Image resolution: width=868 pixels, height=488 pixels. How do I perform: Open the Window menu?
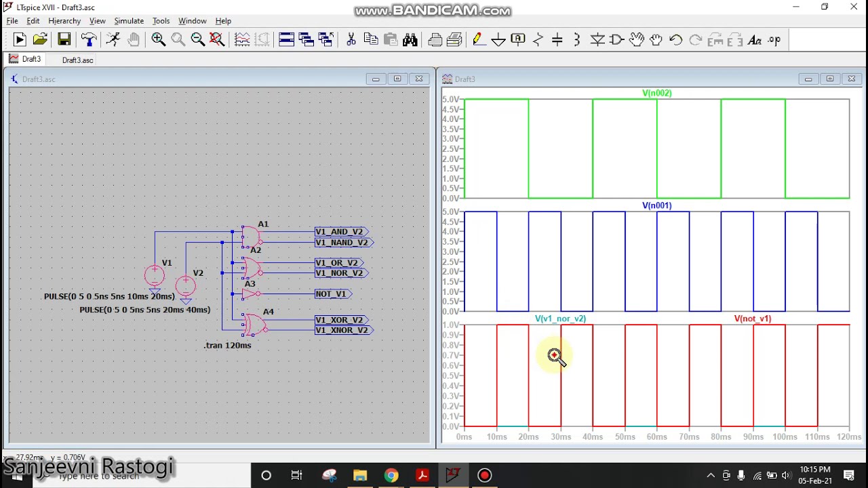pos(193,21)
